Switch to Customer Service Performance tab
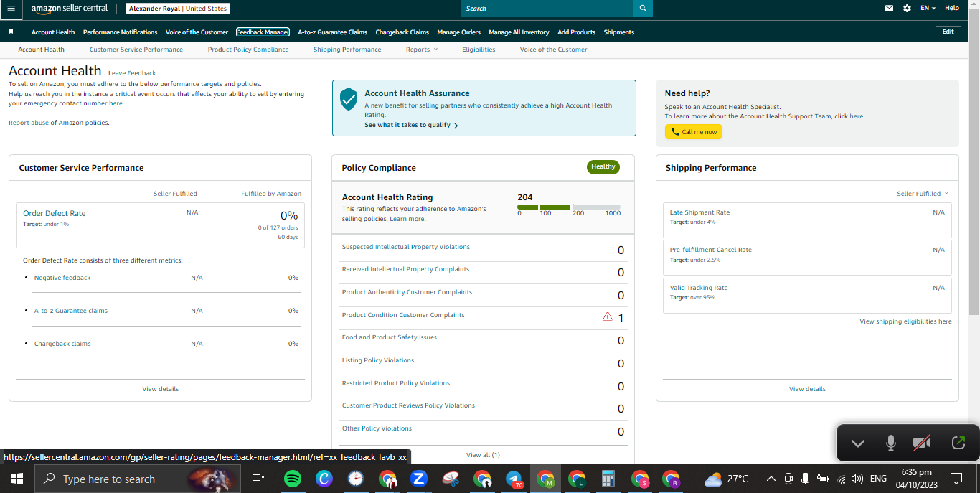The width and height of the screenshot is (980, 493). point(136,50)
